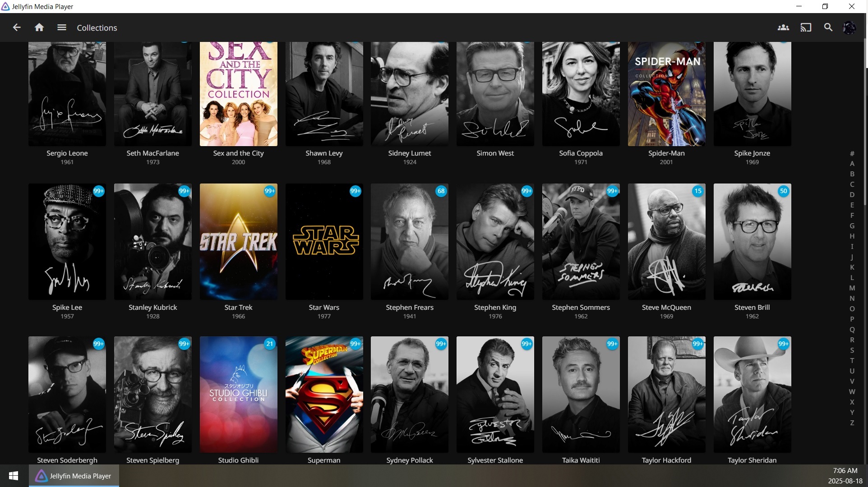Click the 21 count badge on Studio Ghibli
Image resolution: width=868 pixels, height=487 pixels.
click(x=270, y=344)
